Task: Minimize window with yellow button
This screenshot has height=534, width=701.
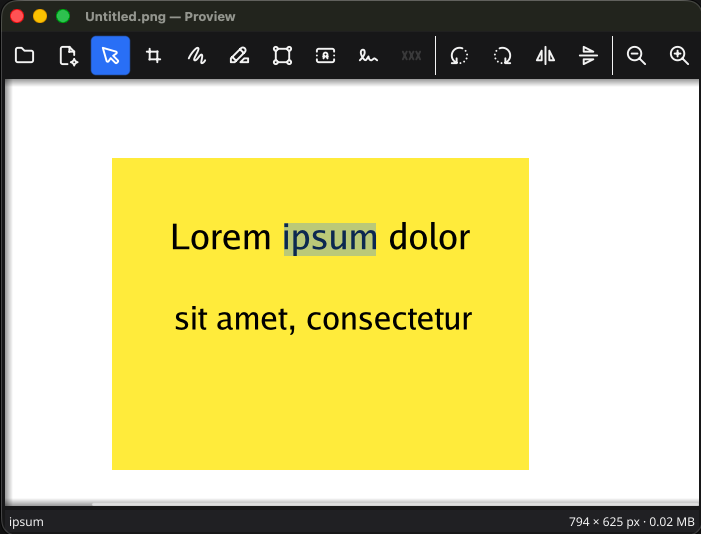Action: pos(40,16)
